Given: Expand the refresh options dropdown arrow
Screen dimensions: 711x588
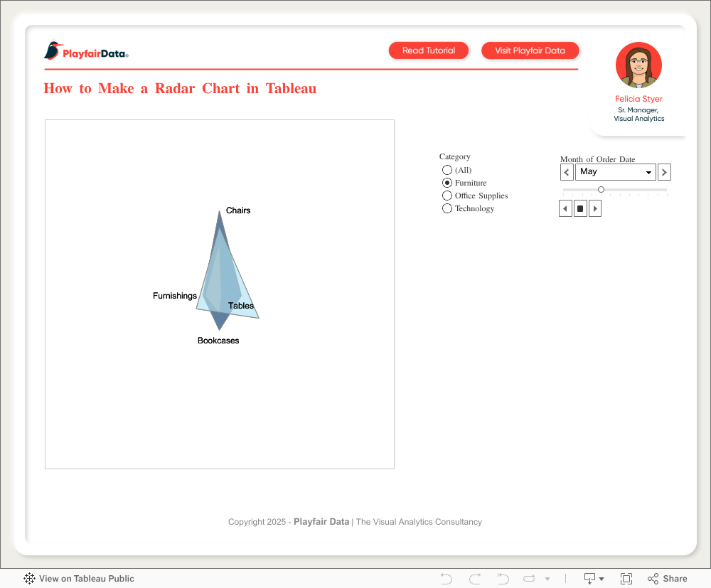Looking at the screenshot, I should (547, 579).
